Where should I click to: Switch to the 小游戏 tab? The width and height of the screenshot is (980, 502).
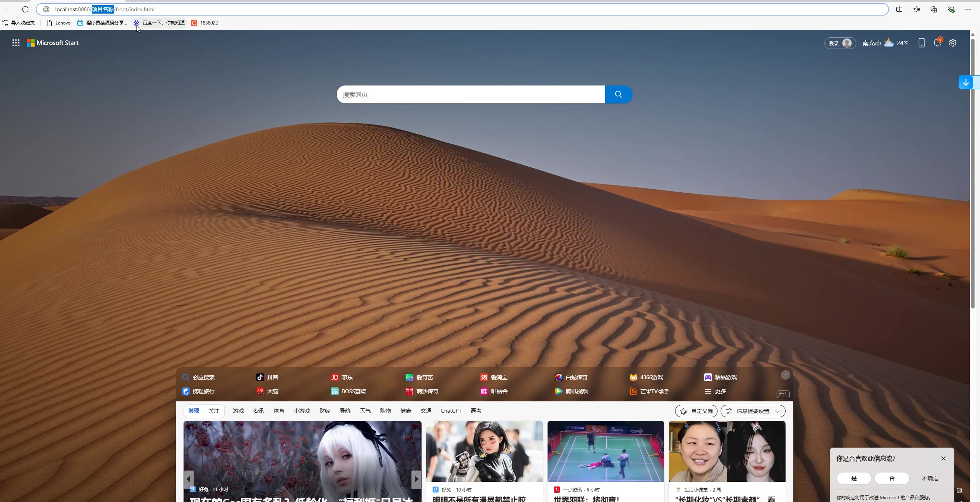click(x=302, y=411)
